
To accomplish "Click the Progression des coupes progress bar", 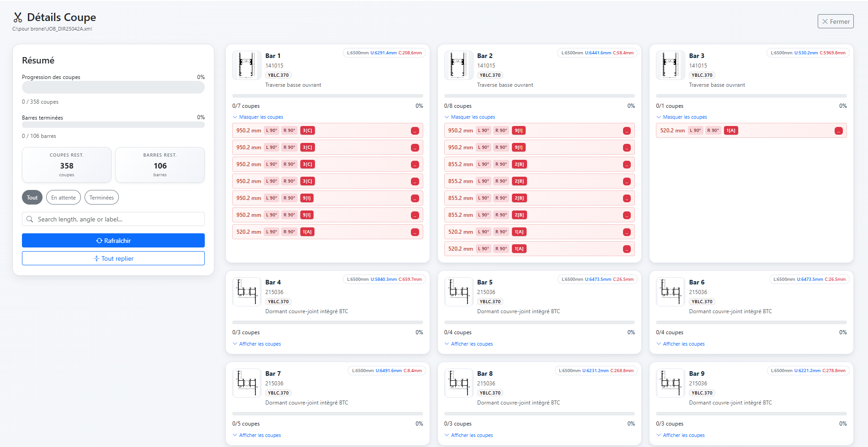I will (113, 88).
